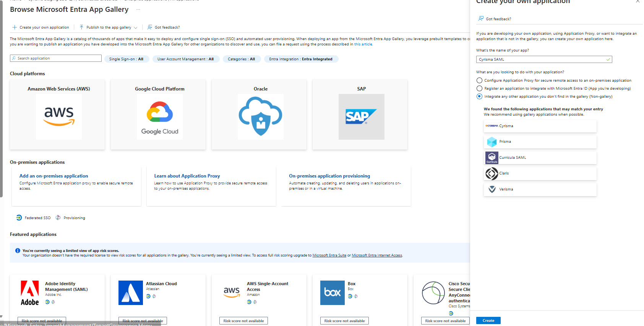This screenshot has height=326, width=644.
Task: Click the Federated SSO legend icon
Action: tap(19, 218)
